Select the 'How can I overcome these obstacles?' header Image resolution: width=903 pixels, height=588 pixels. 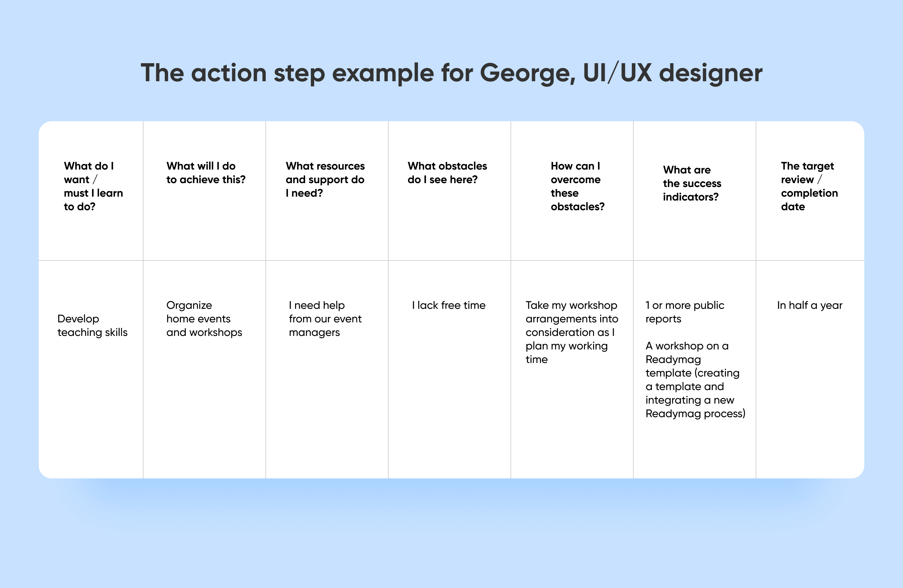tap(578, 186)
